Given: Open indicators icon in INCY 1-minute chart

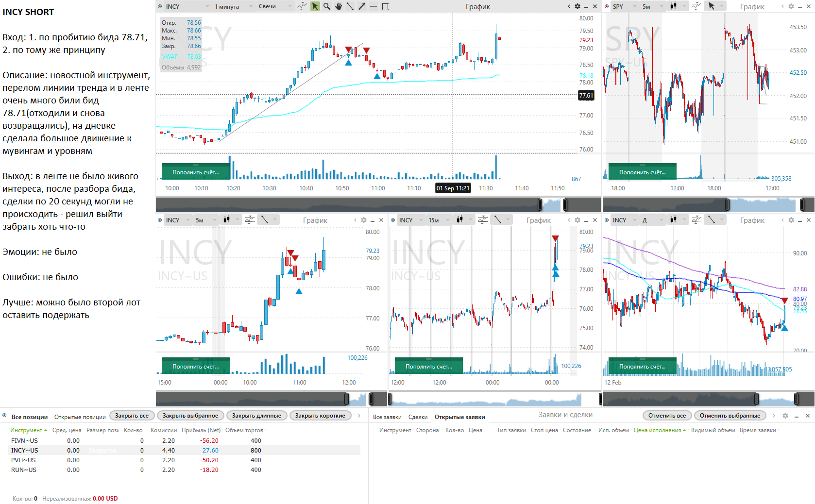Looking at the screenshot, I should [302, 6].
